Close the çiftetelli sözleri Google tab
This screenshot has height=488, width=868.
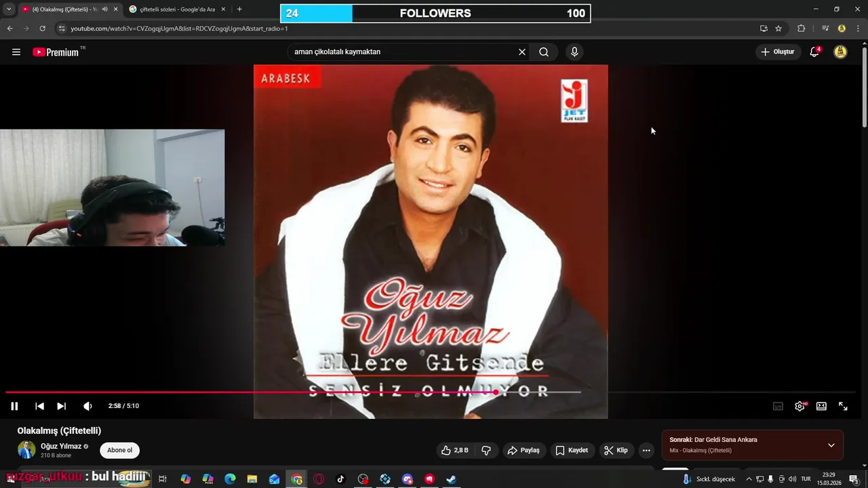point(223,9)
